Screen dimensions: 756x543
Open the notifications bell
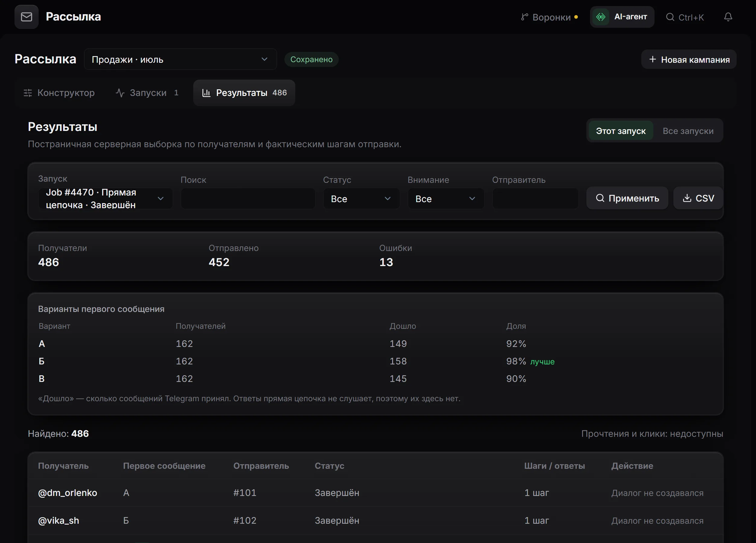pyautogui.click(x=728, y=17)
